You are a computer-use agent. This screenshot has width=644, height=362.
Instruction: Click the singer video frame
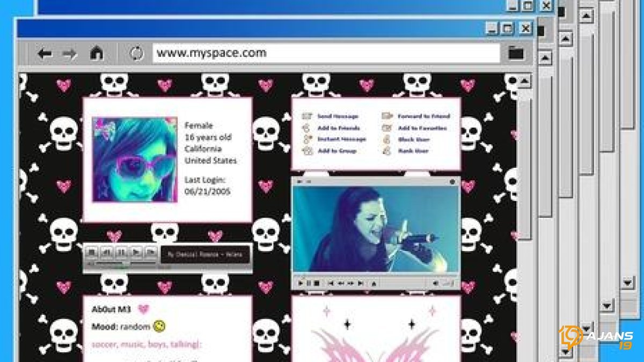coord(376,229)
